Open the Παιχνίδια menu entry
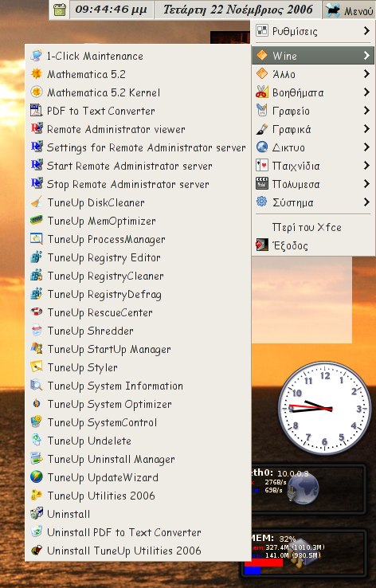376x588 pixels. click(x=313, y=166)
